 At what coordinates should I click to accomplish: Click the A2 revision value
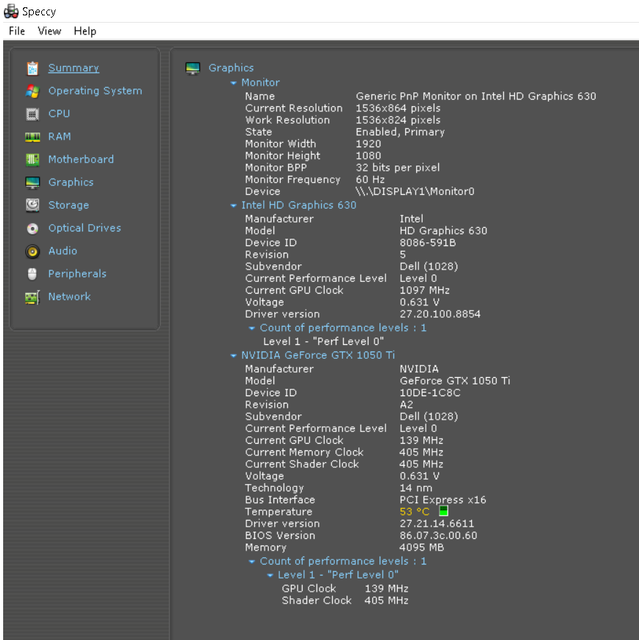click(406, 405)
